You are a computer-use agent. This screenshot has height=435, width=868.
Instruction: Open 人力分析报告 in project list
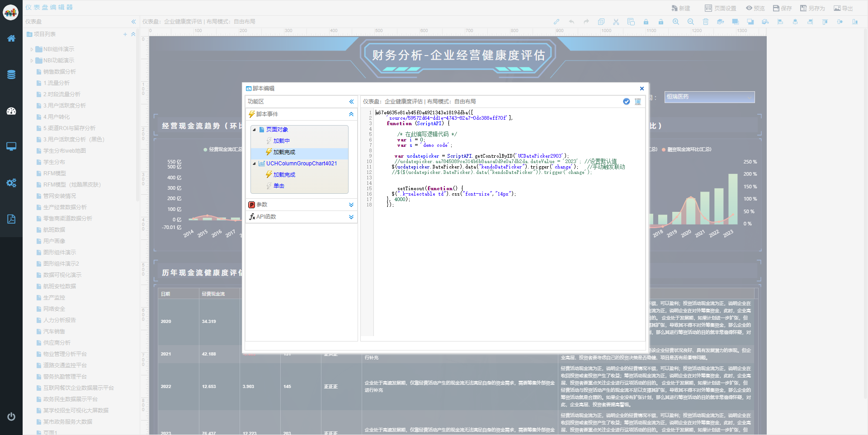60,320
